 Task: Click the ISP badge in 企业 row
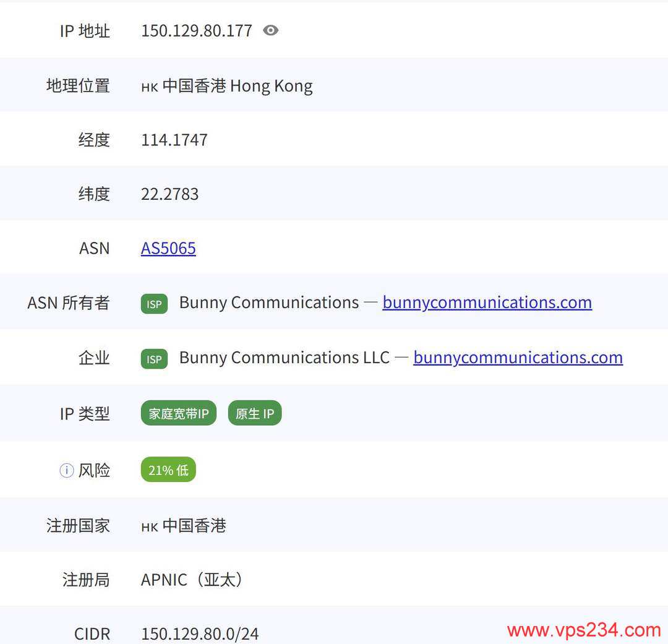154,358
